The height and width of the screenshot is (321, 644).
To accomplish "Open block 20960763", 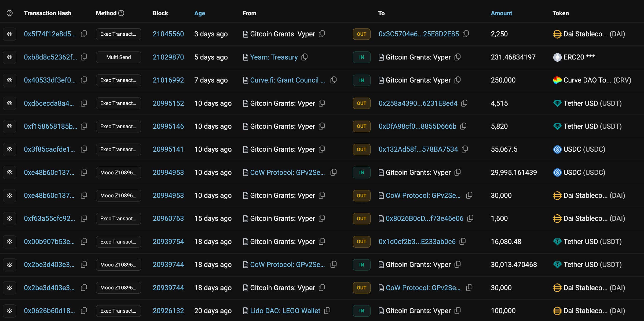I will pos(168,218).
